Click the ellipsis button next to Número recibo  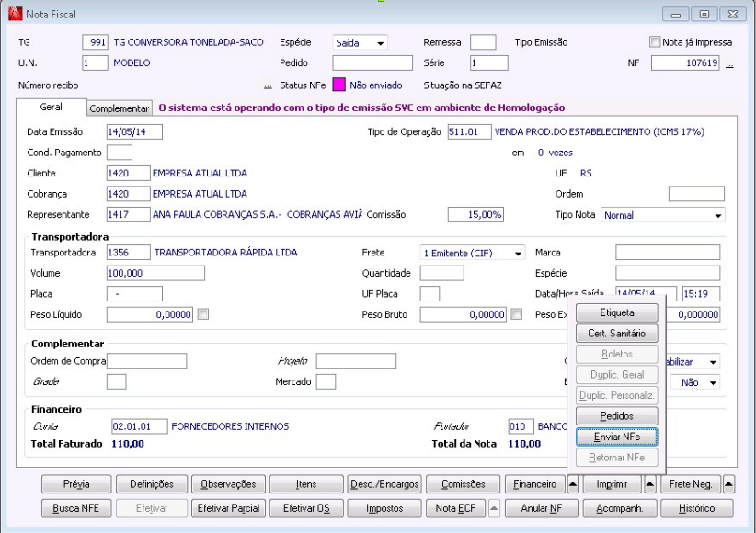click(x=268, y=85)
